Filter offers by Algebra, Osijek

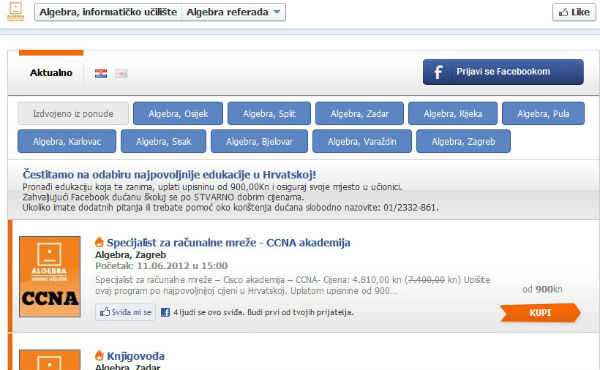tap(178, 113)
